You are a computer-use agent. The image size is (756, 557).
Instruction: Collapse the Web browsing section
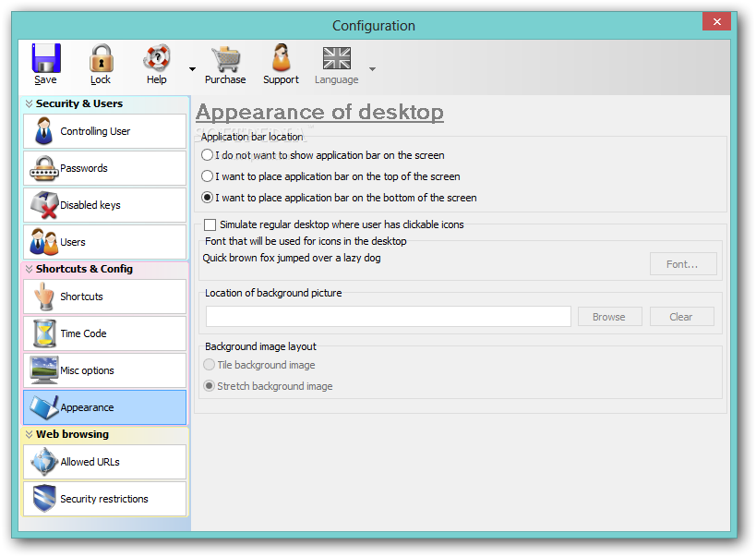click(29, 434)
